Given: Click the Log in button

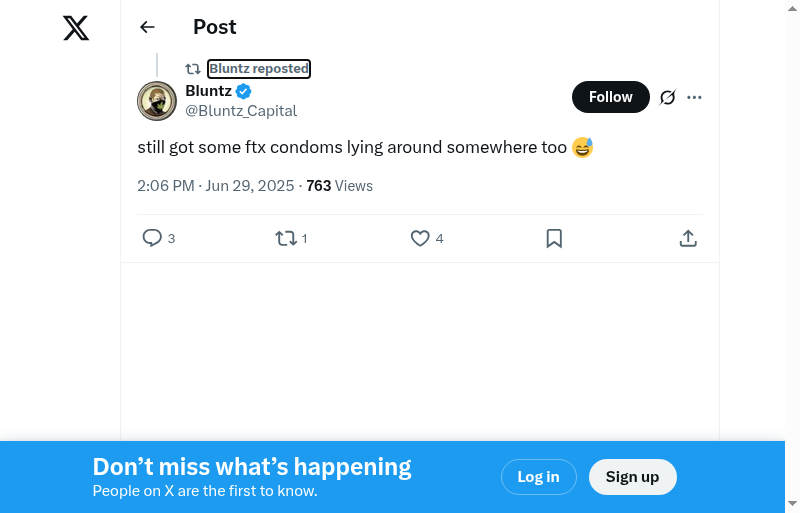Looking at the screenshot, I should (538, 477).
